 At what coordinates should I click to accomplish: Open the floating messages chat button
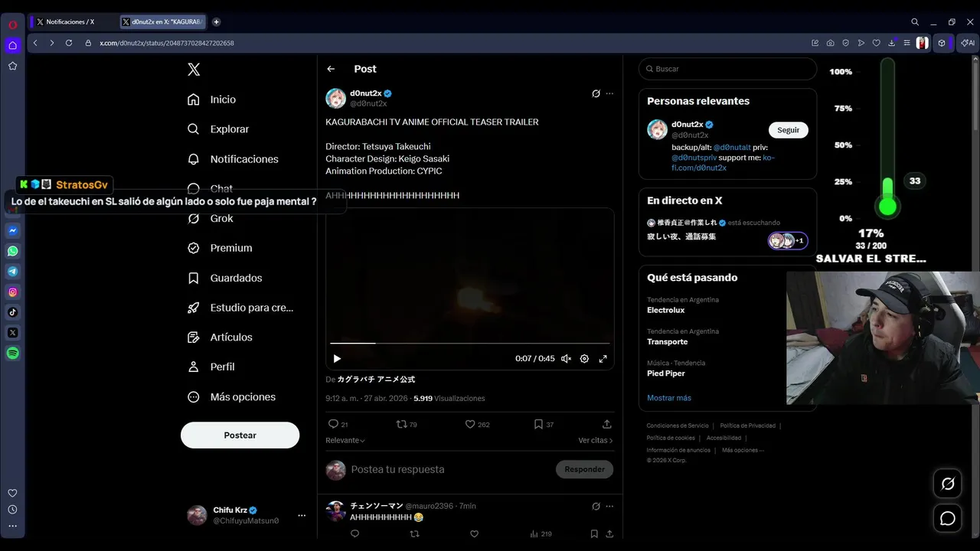[948, 519]
